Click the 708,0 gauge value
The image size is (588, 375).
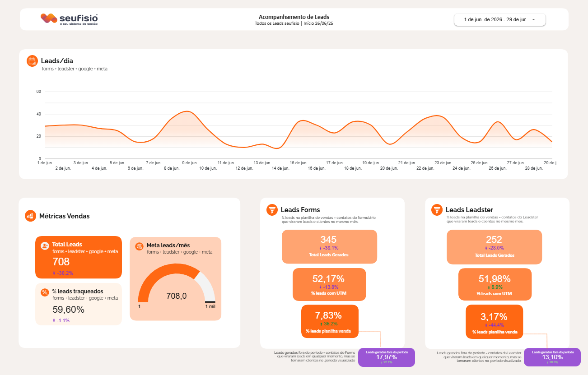(177, 296)
